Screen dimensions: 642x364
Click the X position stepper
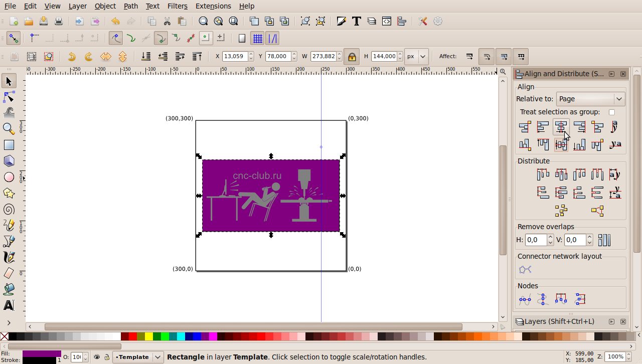pyautogui.click(x=251, y=57)
